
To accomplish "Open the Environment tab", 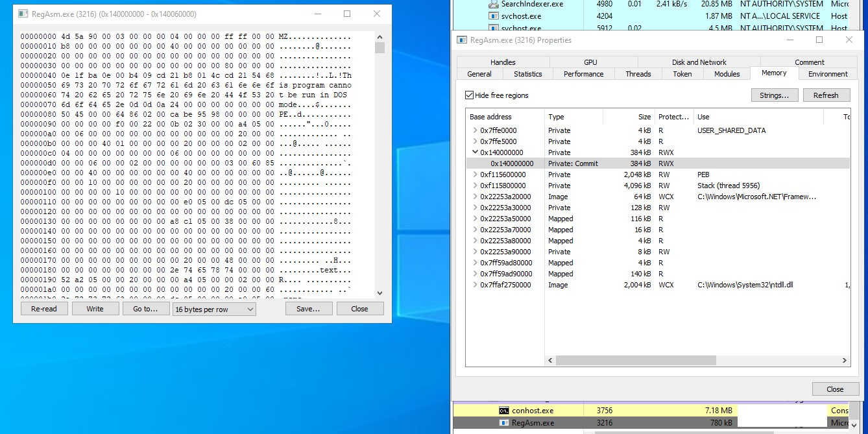I will (x=828, y=74).
